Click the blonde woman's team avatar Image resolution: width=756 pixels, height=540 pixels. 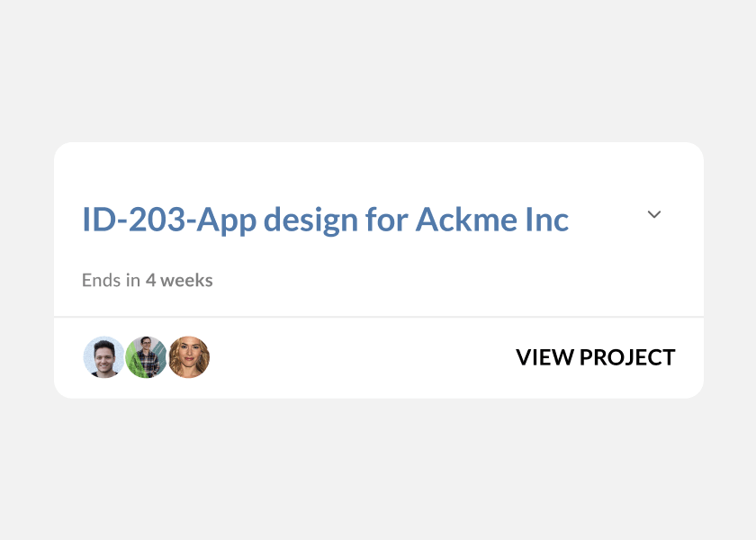coord(189,357)
